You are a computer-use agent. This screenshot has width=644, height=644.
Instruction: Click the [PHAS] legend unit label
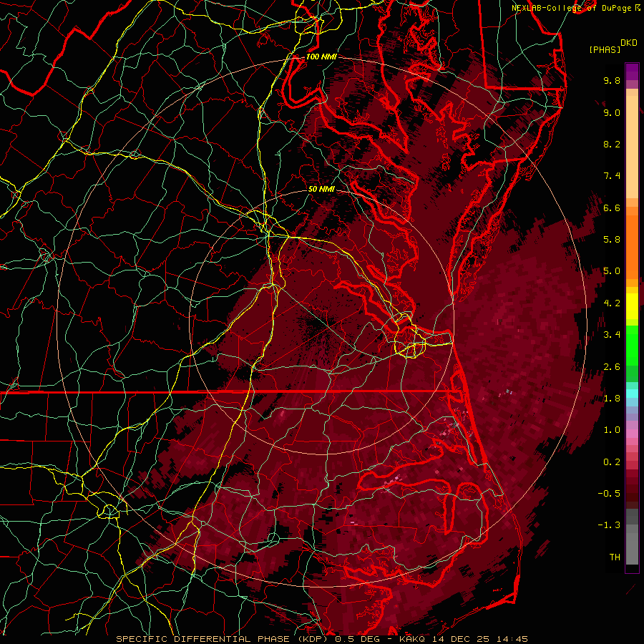[605, 49]
